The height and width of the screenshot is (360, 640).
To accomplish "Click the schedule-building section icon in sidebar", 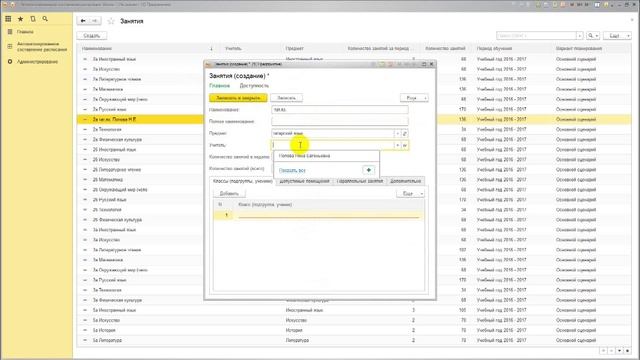I will point(10,47).
